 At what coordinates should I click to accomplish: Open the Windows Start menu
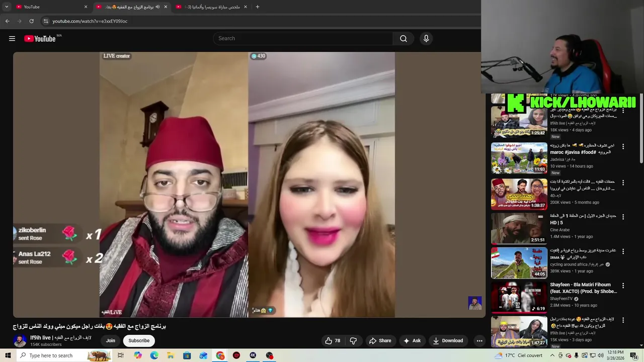(x=8, y=355)
